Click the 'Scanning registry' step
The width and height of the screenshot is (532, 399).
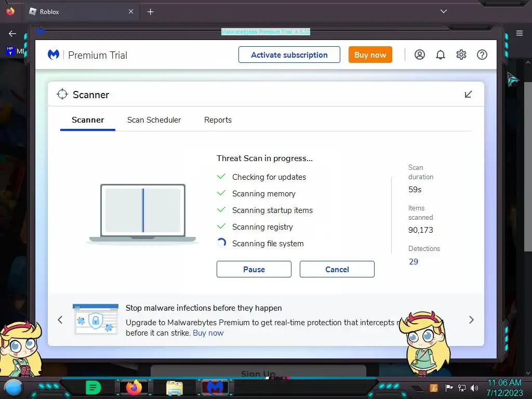pyautogui.click(x=262, y=227)
